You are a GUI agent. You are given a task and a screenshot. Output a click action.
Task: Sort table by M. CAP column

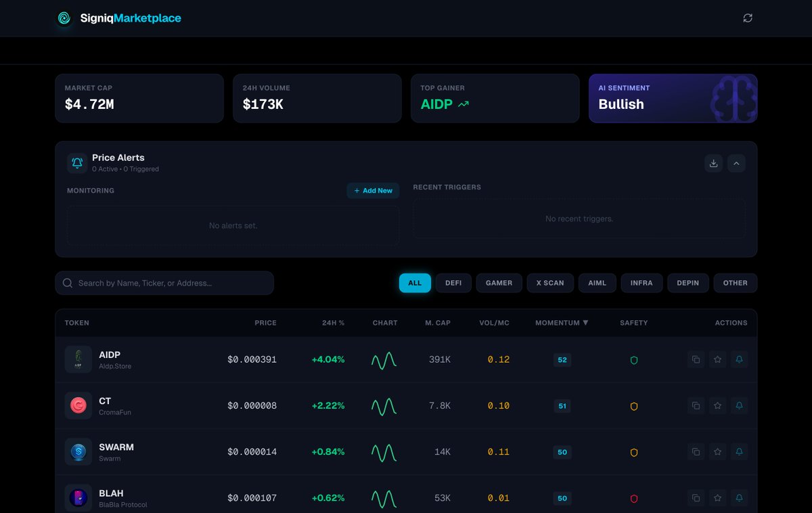438,323
